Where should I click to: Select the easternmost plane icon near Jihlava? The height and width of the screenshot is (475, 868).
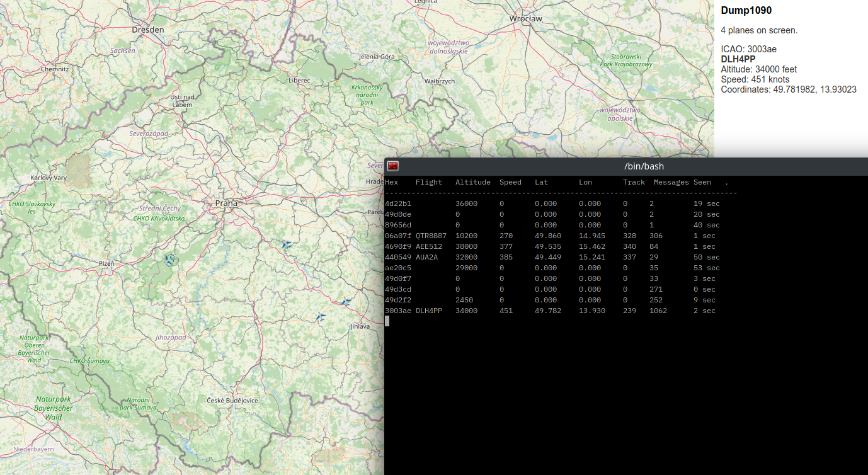pyautogui.click(x=345, y=302)
